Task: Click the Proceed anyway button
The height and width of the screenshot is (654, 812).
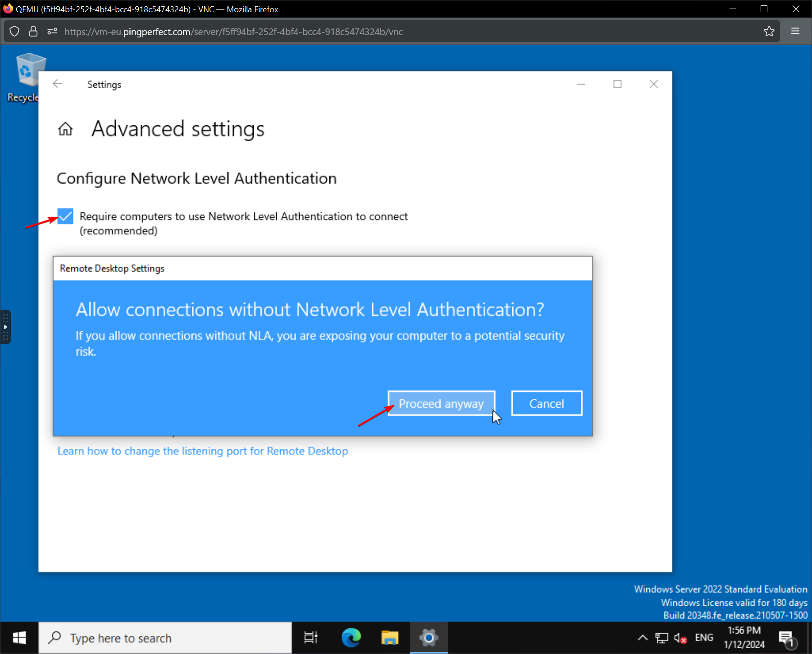Action: (x=441, y=403)
